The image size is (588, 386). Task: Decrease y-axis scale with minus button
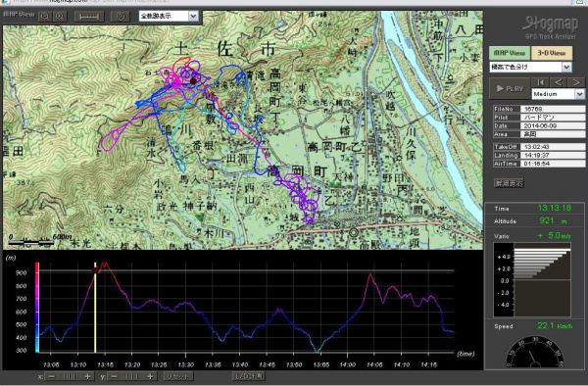pyautogui.click(x=115, y=376)
